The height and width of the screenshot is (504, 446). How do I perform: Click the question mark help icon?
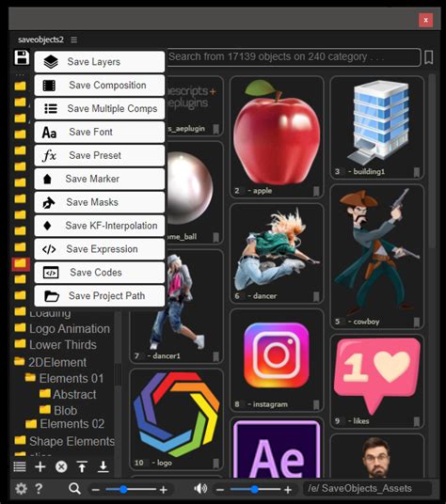pos(39,489)
